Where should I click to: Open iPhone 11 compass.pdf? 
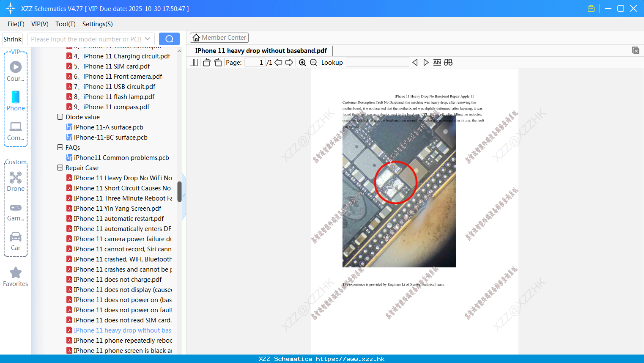coord(108,107)
